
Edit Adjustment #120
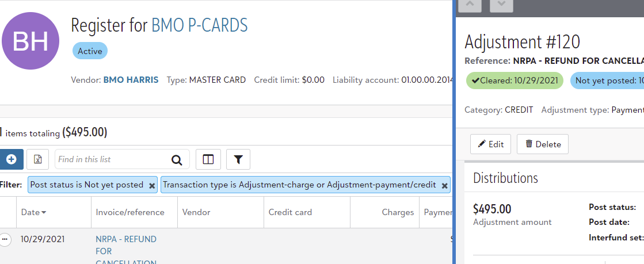(x=490, y=144)
